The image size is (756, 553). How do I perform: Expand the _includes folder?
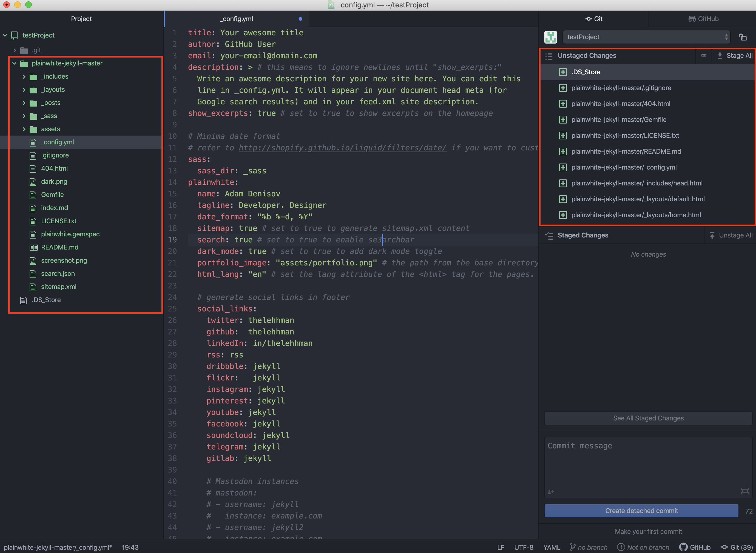point(24,77)
